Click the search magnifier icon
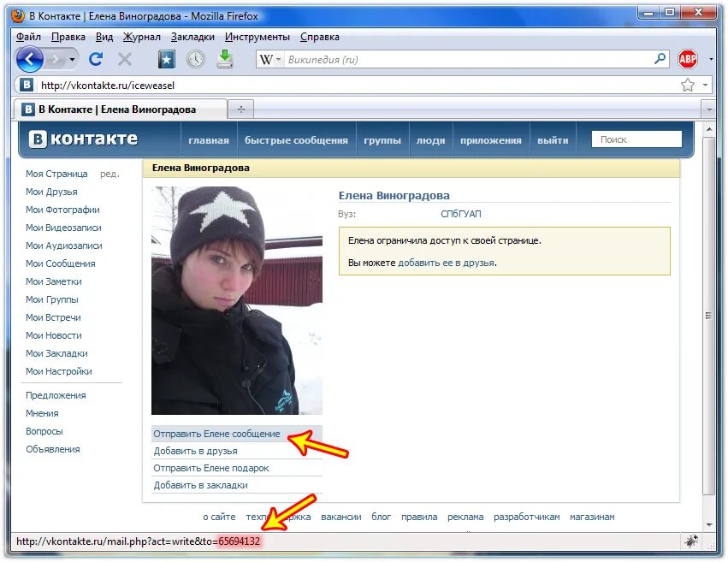 660,59
